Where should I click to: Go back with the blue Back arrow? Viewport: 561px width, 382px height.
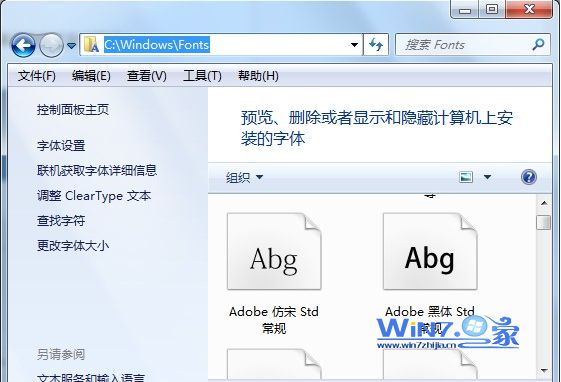[23, 45]
